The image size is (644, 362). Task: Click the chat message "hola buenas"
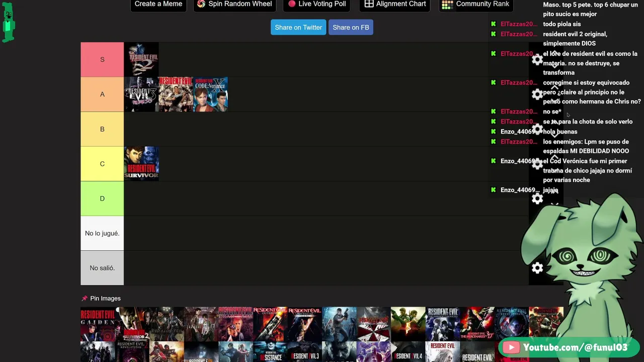(x=560, y=132)
